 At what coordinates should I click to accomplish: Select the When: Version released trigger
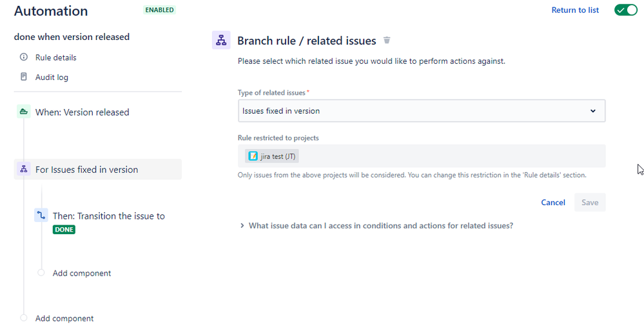(x=82, y=112)
